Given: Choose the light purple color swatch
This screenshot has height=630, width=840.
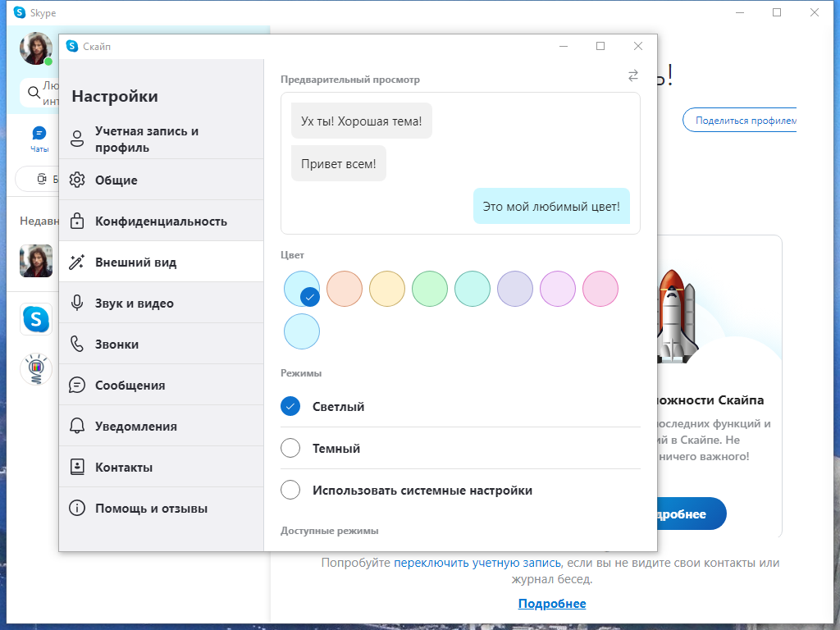Looking at the screenshot, I should click(558, 289).
